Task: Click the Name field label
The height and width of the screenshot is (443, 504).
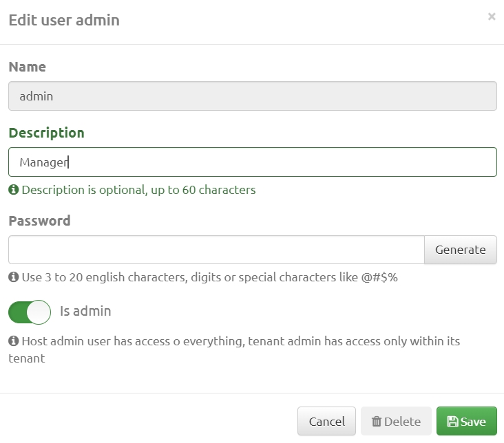Action: click(28, 67)
